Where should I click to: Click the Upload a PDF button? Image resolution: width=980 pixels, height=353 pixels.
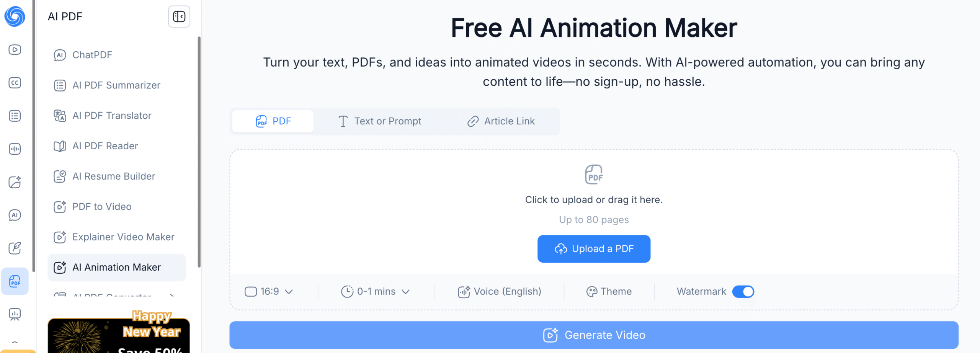pyautogui.click(x=593, y=249)
